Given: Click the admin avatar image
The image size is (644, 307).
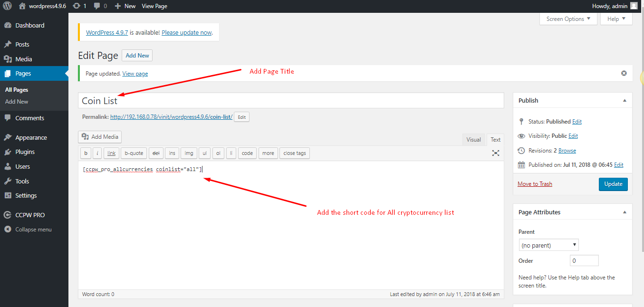Looking at the screenshot, I should click(634, 6).
